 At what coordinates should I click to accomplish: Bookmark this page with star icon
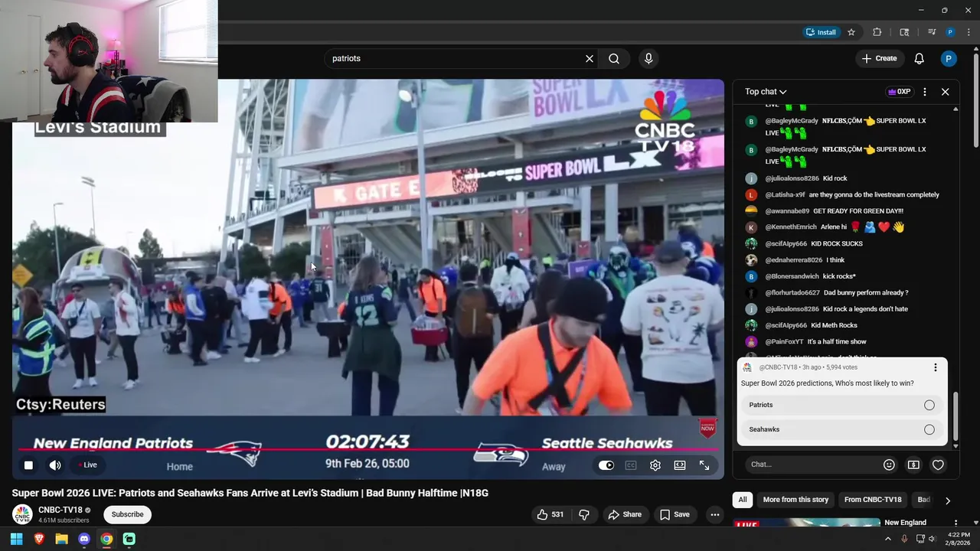(851, 32)
